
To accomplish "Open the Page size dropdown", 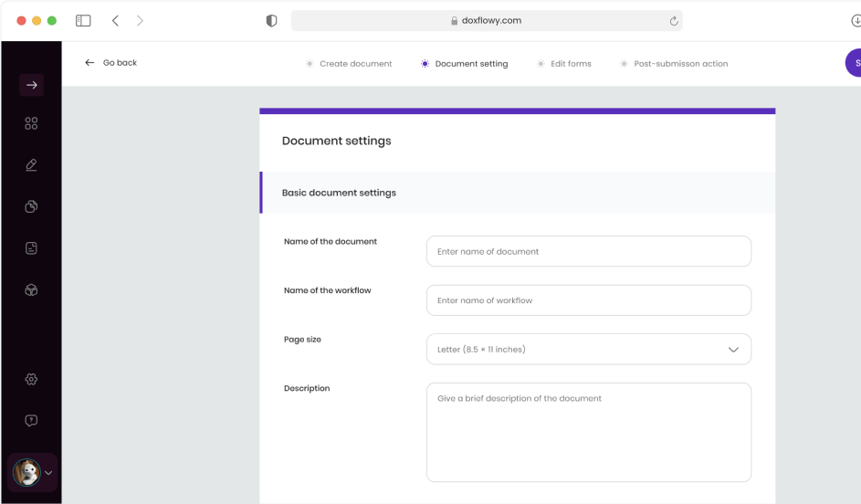I will pos(589,349).
